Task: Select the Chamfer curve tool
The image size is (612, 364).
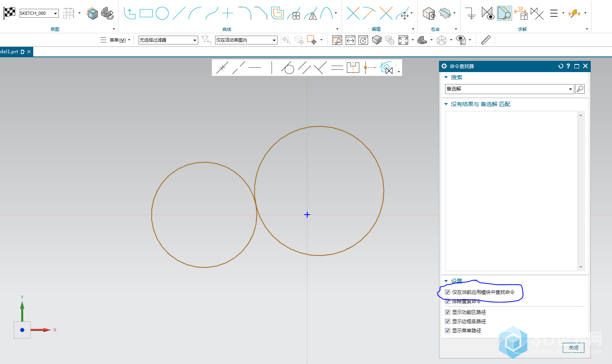Action: pos(261,13)
